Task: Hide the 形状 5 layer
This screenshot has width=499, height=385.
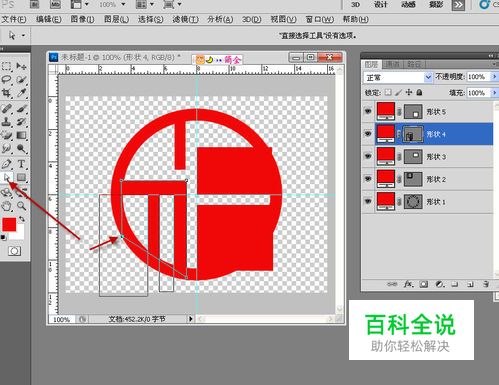Action: click(x=368, y=111)
